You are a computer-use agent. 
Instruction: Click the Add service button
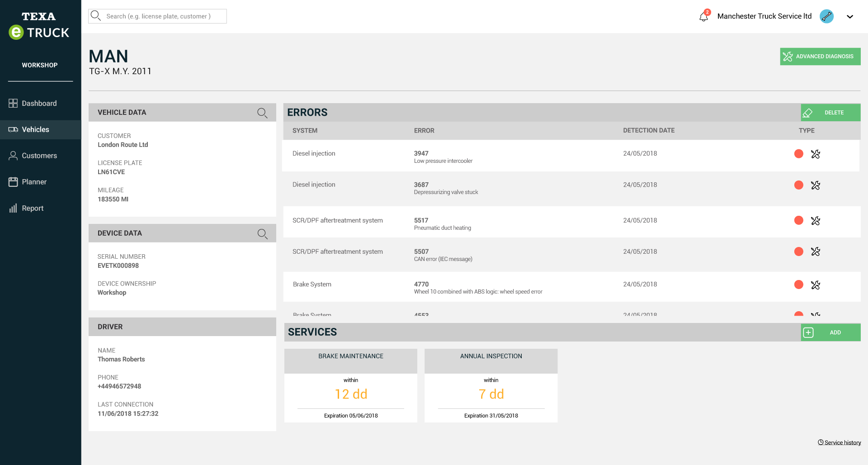point(830,332)
